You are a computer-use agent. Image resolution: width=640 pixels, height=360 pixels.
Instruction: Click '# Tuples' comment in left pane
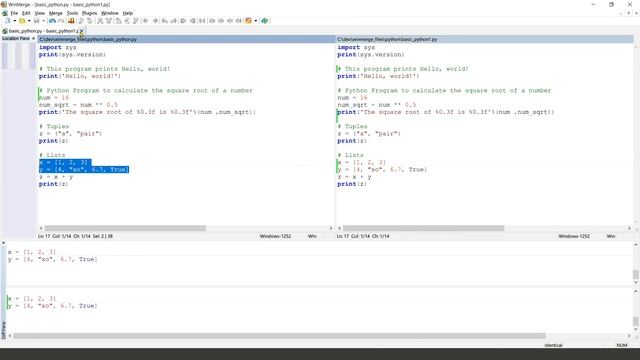click(54, 127)
